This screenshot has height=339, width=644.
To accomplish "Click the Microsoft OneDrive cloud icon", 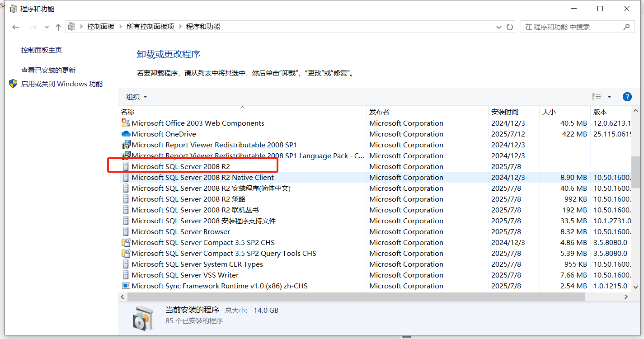I will (126, 134).
